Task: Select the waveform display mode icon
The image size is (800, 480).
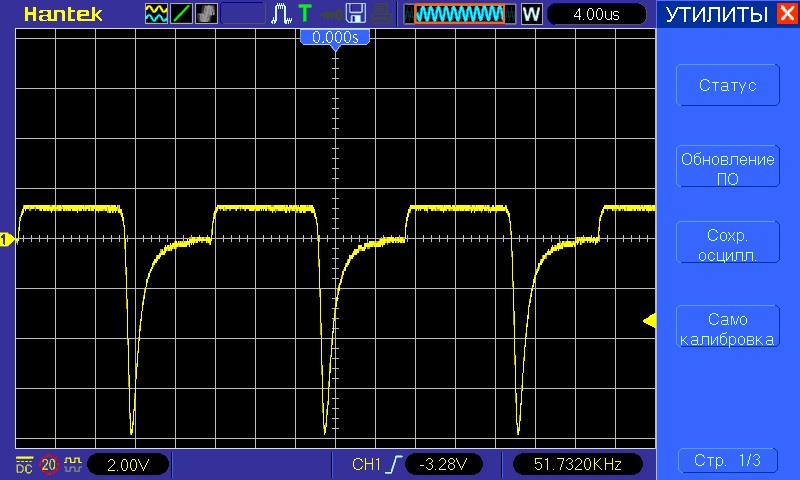Action: coord(157,14)
